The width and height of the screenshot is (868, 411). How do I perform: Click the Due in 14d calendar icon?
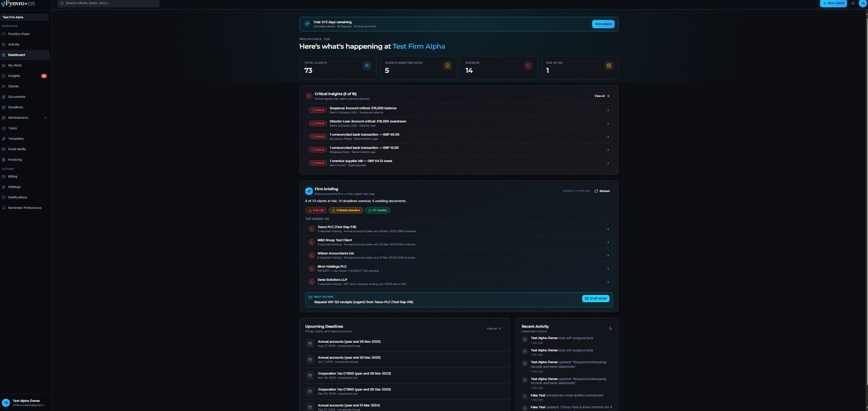point(609,66)
